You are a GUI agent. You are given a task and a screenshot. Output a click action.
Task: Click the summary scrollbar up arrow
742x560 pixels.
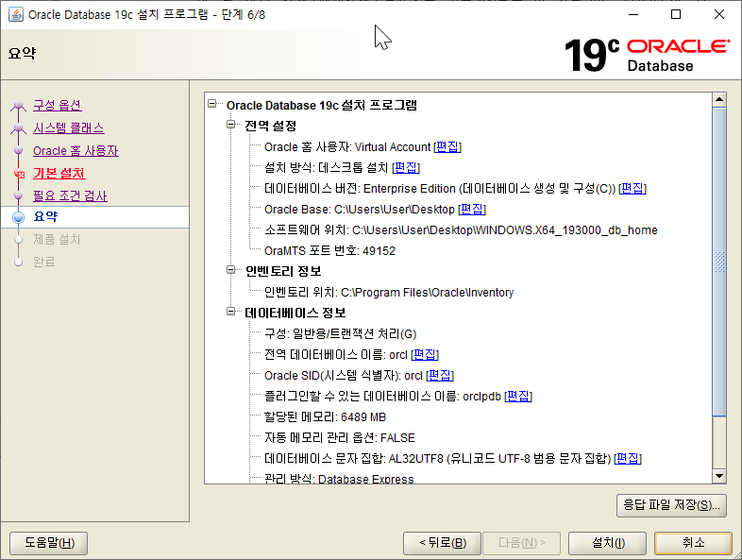[x=719, y=99]
